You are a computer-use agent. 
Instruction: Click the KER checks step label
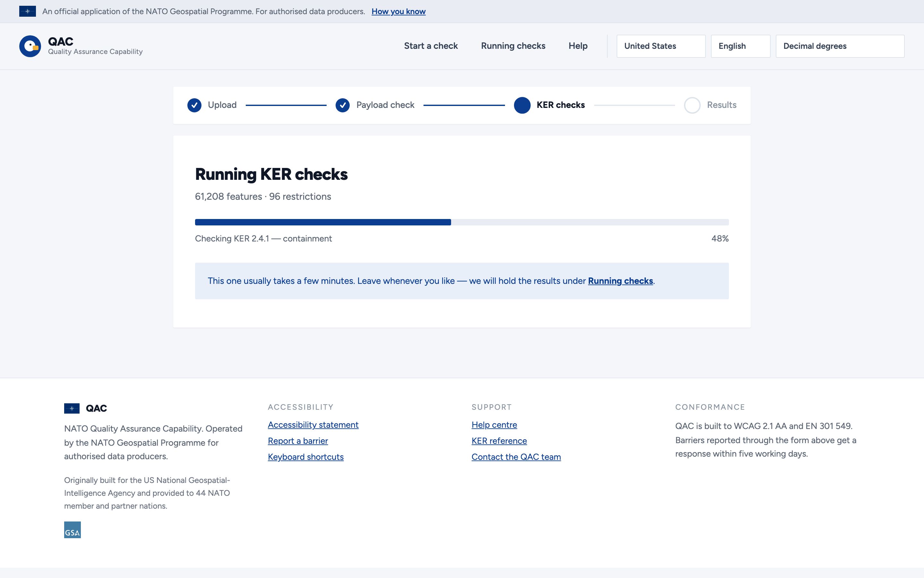point(560,105)
